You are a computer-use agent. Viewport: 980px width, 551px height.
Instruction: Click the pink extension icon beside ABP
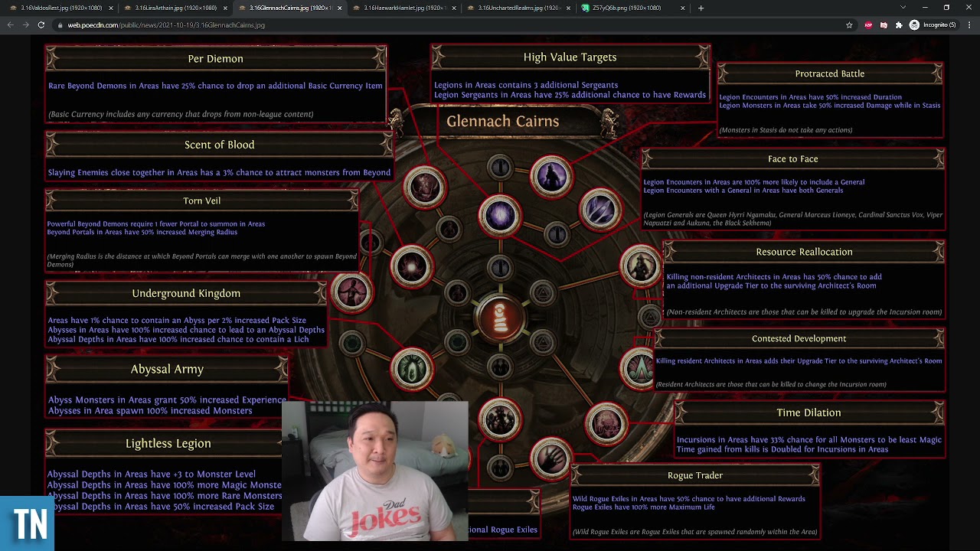[x=884, y=24]
